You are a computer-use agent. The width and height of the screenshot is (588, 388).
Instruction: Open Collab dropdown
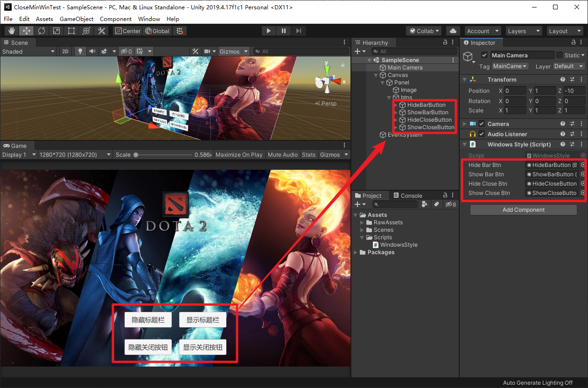coord(424,31)
